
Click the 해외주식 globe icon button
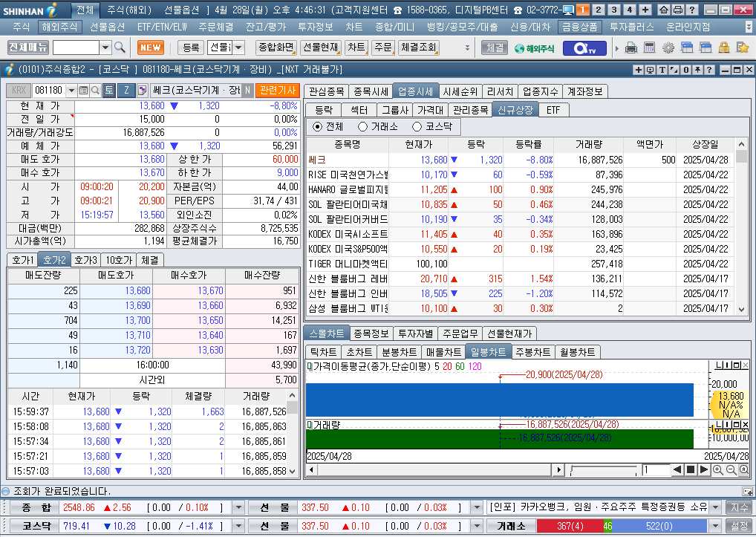(x=534, y=48)
